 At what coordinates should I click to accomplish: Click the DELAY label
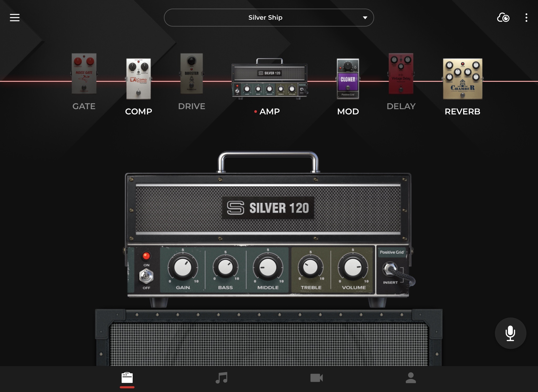pyautogui.click(x=401, y=106)
